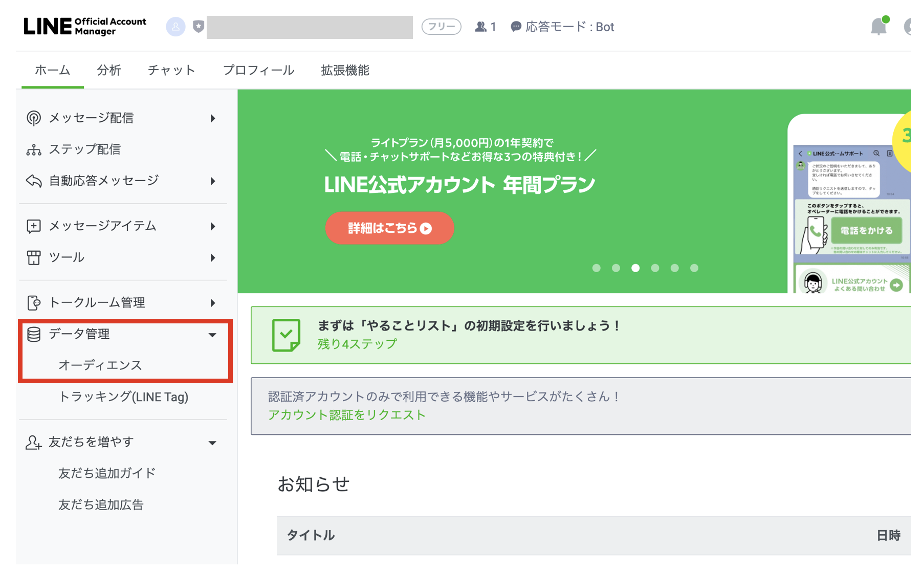924x570 pixels.
Task: Switch to the ホーム tab
Action: (x=52, y=70)
